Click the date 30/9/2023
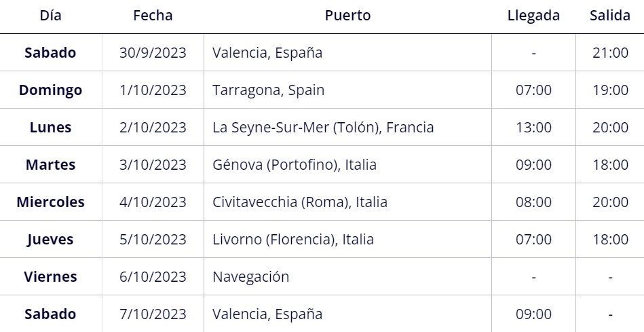 tap(153, 52)
